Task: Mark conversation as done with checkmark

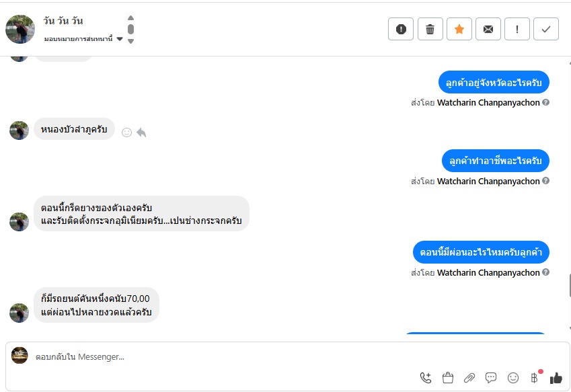Action: click(x=546, y=29)
